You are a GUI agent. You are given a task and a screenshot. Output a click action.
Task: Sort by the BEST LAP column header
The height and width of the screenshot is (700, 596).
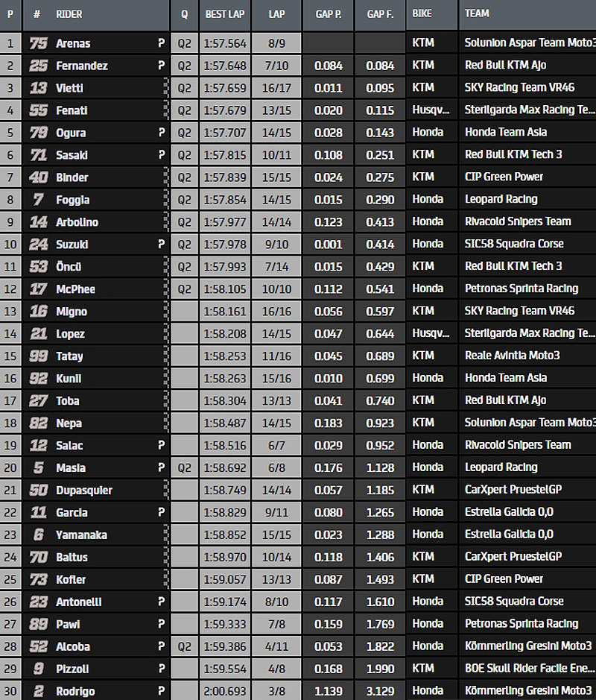tap(223, 14)
